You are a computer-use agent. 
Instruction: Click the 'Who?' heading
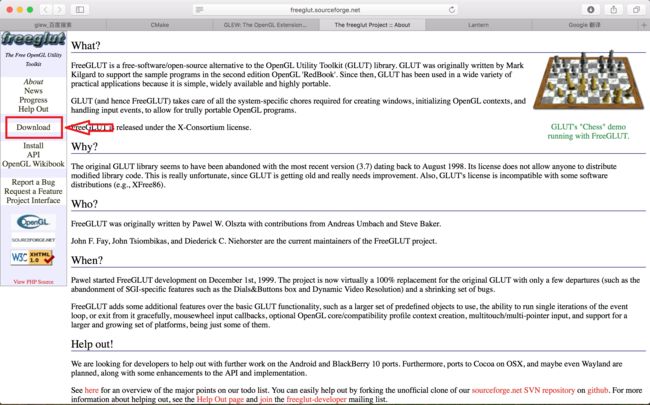[x=84, y=204]
